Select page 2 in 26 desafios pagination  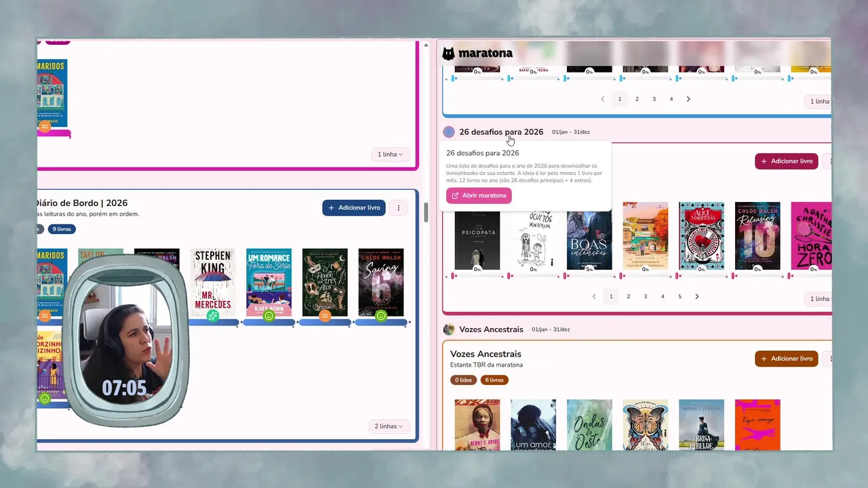(629, 296)
